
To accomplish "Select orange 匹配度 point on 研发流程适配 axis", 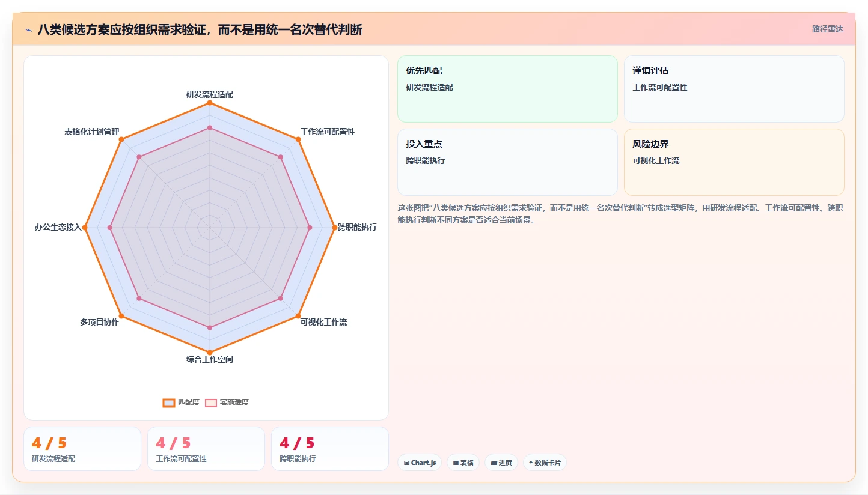I will pos(210,103).
